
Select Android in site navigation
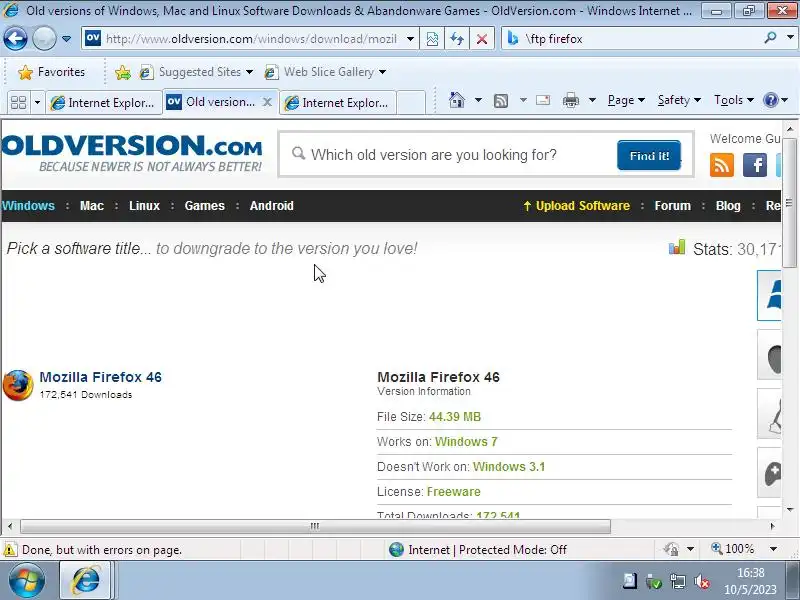tap(271, 206)
